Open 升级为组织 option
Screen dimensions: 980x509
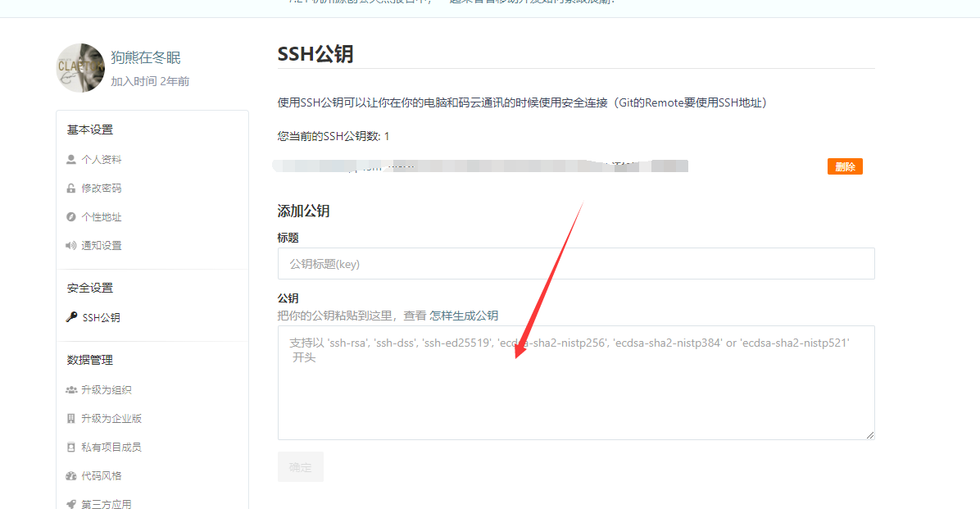[107, 389]
